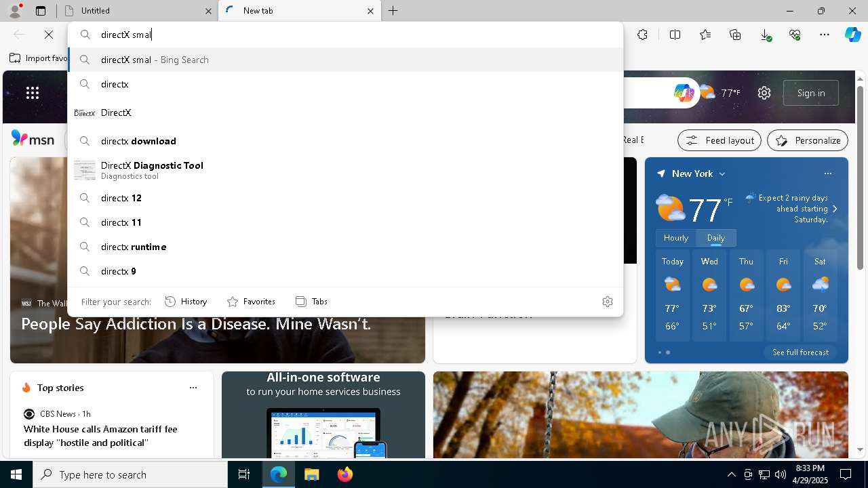Filter search by History
Screen dimensions: 868x488
click(186, 302)
